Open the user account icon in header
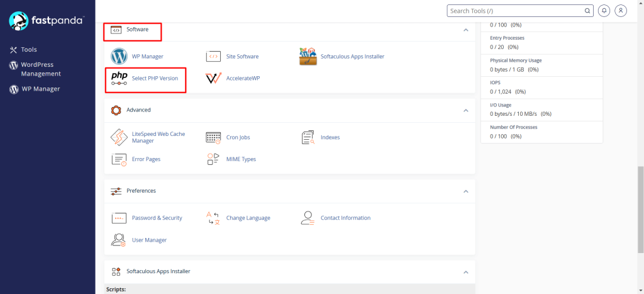The width and height of the screenshot is (644, 294). point(621,11)
